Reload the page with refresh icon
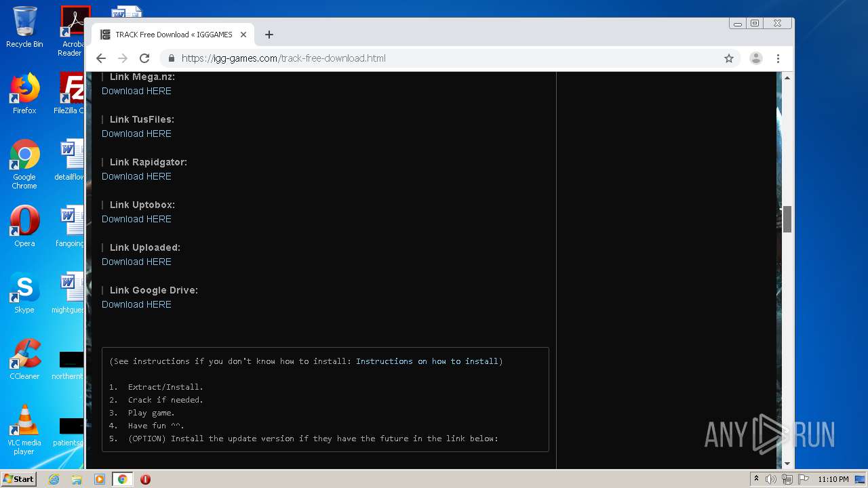 [144, 58]
